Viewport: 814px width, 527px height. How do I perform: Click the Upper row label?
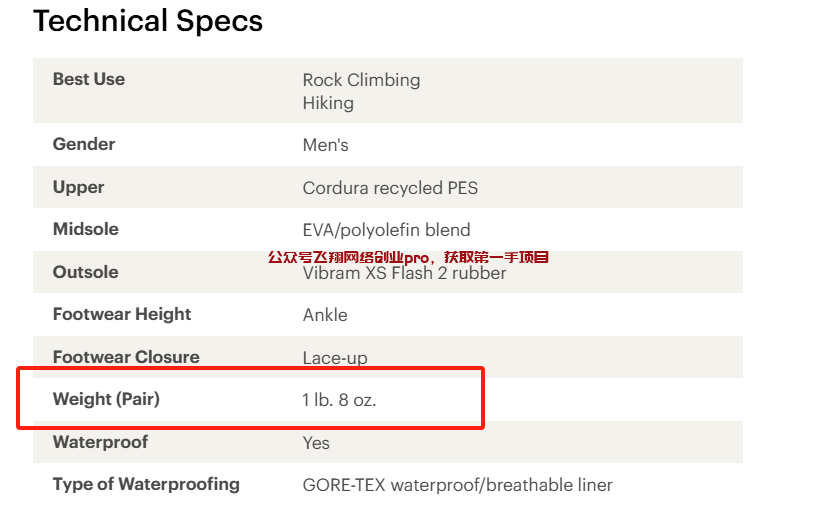tap(79, 187)
